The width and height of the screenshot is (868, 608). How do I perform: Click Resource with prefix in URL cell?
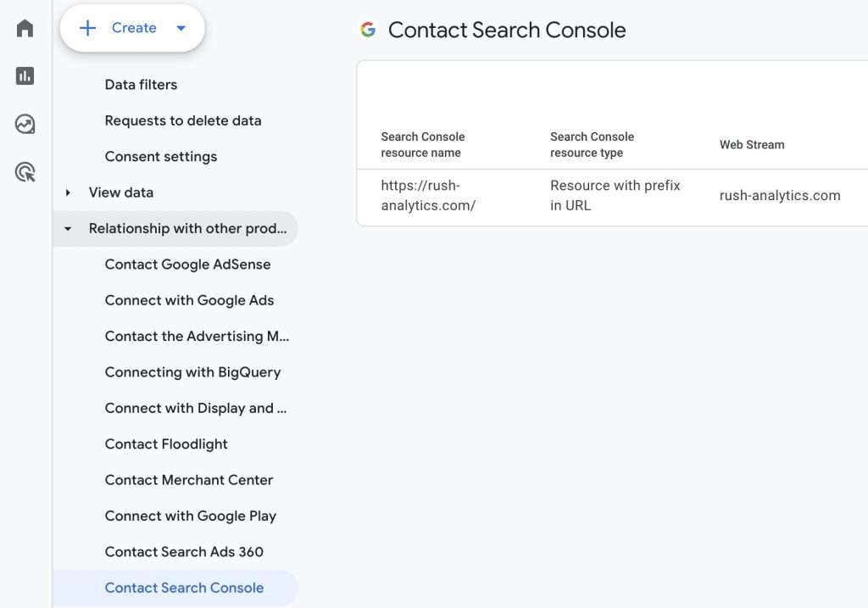click(x=615, y=196)
